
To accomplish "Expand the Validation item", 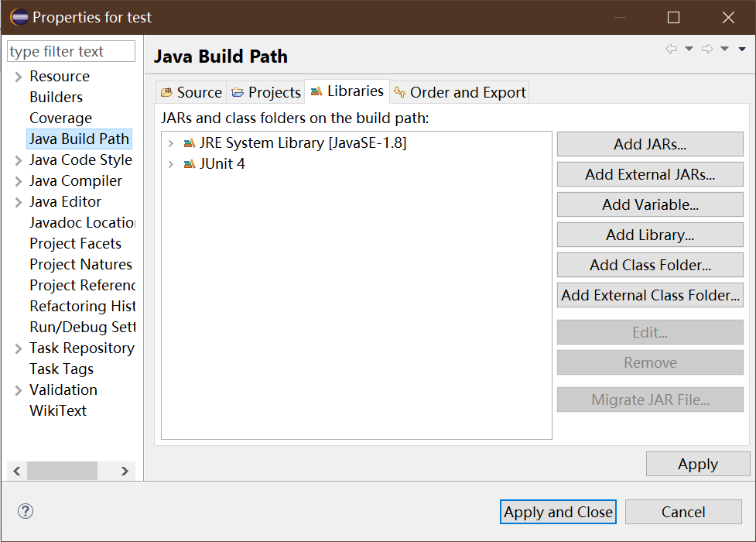I will [x=19, y=390].
